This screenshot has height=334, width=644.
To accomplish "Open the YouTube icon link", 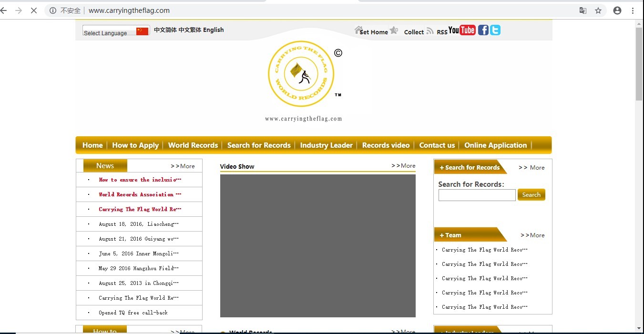I will [462, 30].
